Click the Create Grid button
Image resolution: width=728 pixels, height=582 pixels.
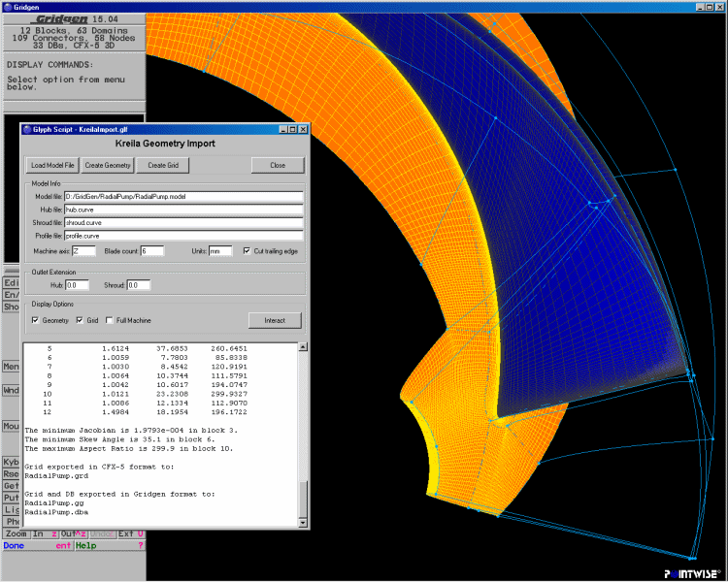pos(163,165)
